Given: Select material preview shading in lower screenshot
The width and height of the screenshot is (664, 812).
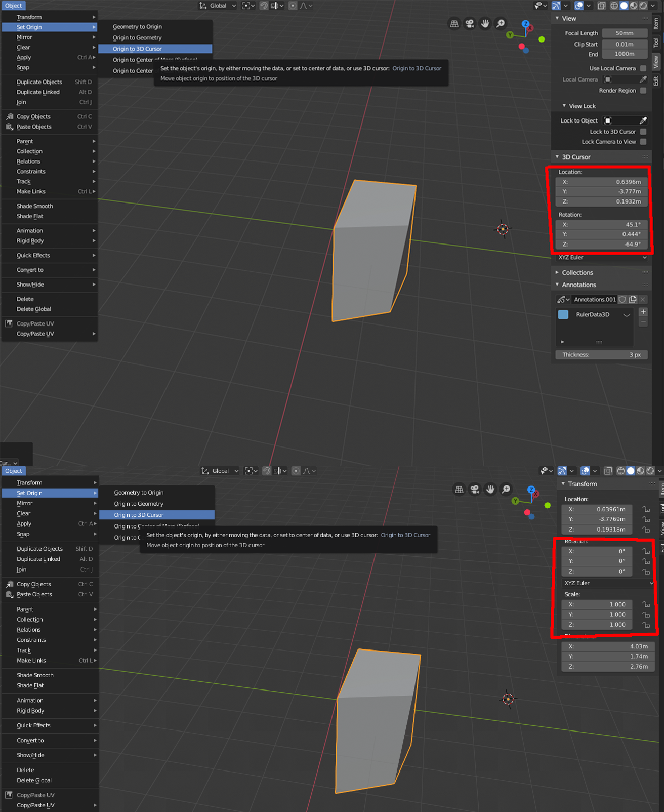Looking at the screenshot, I should click(641, 471).
